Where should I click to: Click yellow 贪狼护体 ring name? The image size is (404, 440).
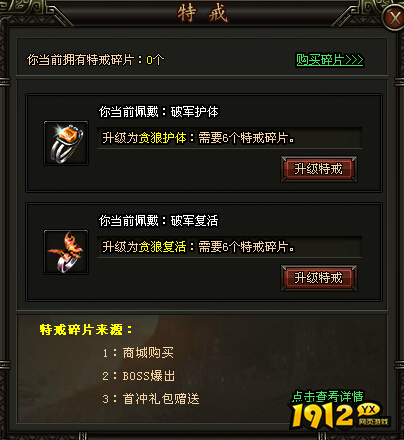(x=162, y=138)
